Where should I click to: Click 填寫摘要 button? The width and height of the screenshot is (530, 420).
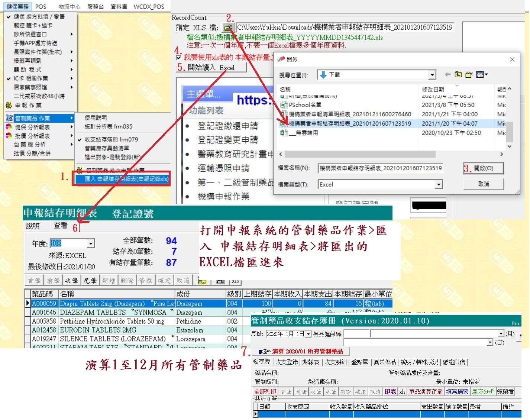[457, 392]
